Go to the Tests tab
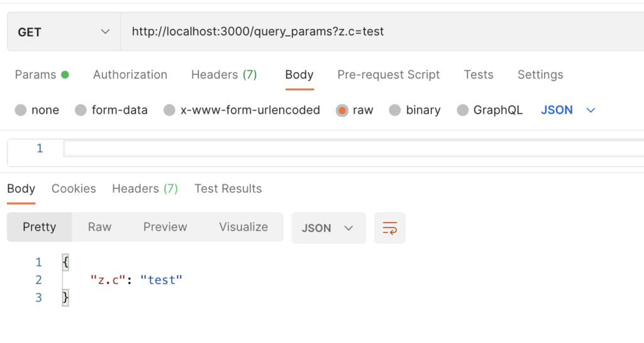The height and width of the screenshot is (343, 644). pyautogui.click(x=479, y=75)
